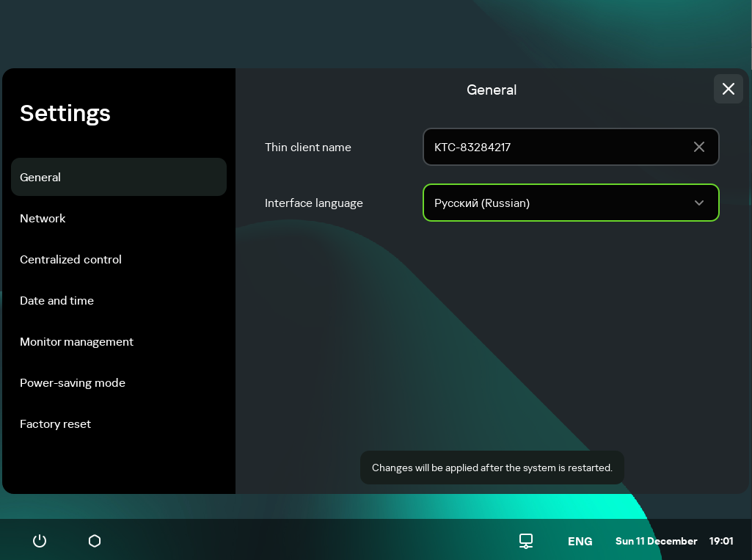752x560 pixels.
Task: Open Power-saving mode settings
Action: coord(72,382)
